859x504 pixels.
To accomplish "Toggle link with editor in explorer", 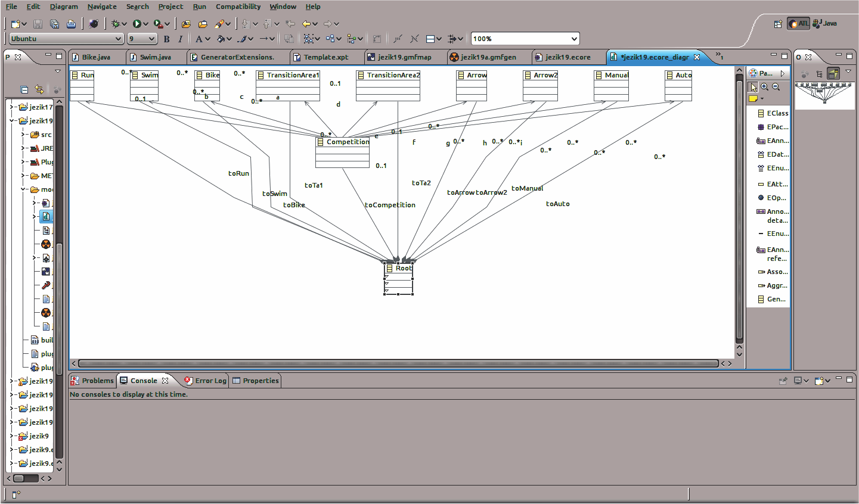I will click(39, 90).
